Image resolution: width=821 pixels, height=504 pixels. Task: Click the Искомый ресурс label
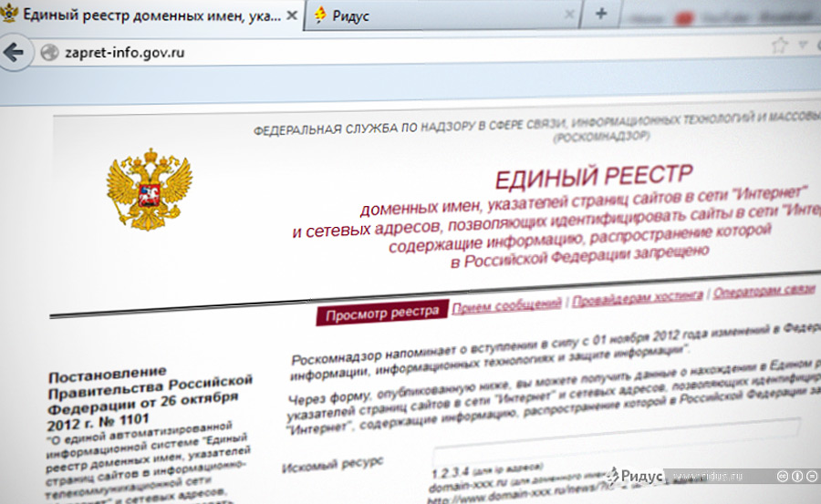point(332,464)
